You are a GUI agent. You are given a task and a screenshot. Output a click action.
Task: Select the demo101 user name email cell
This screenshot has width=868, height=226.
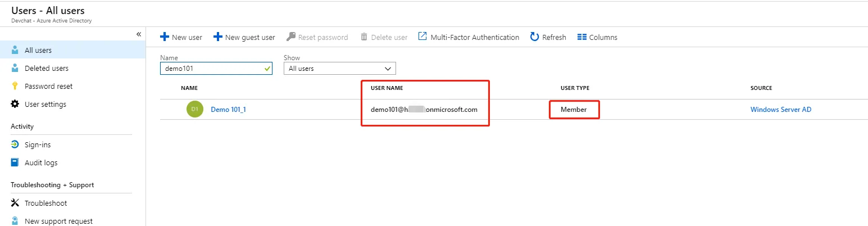pos(424,110)
